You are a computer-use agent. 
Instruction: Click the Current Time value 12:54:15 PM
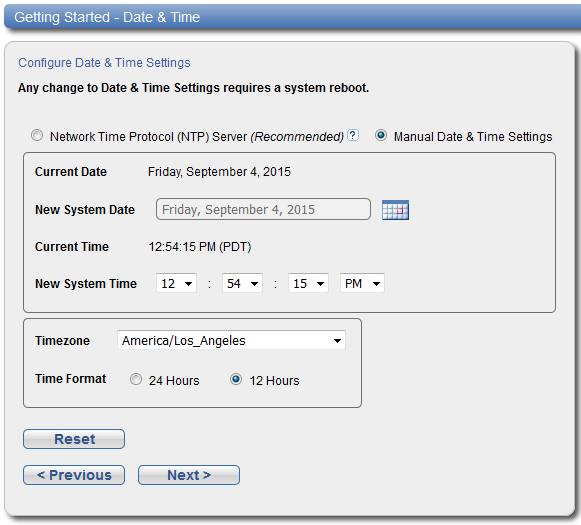[x=200, y=247]
